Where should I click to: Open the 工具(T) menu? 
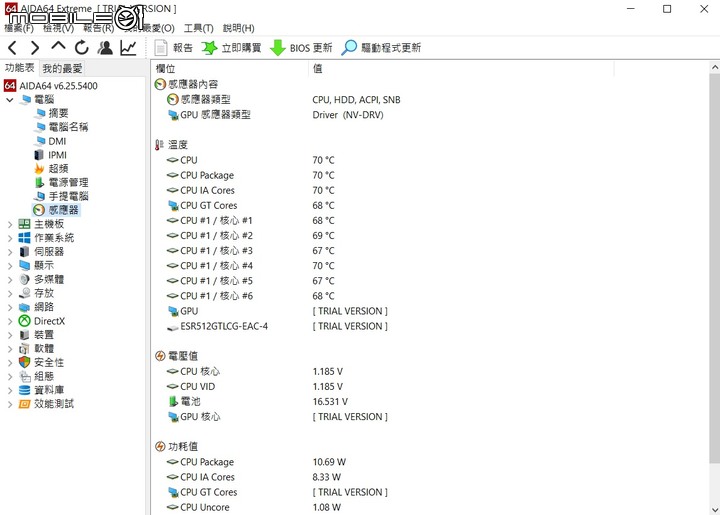point(198,28)
